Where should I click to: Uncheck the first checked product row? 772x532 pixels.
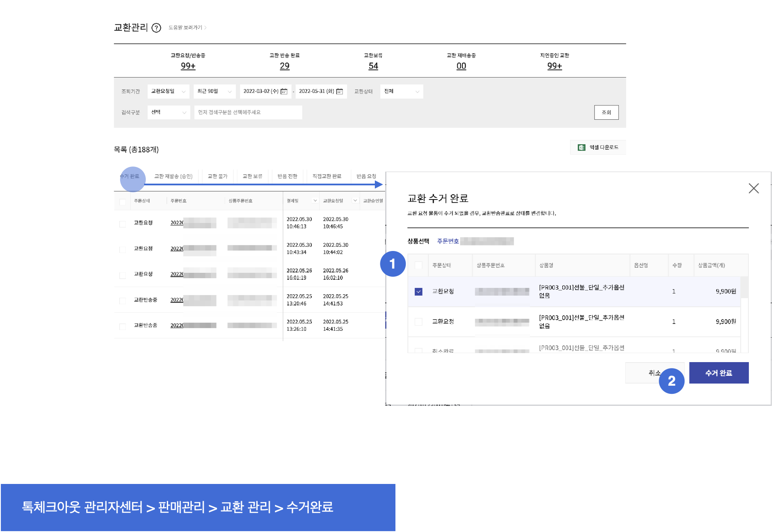419,292
